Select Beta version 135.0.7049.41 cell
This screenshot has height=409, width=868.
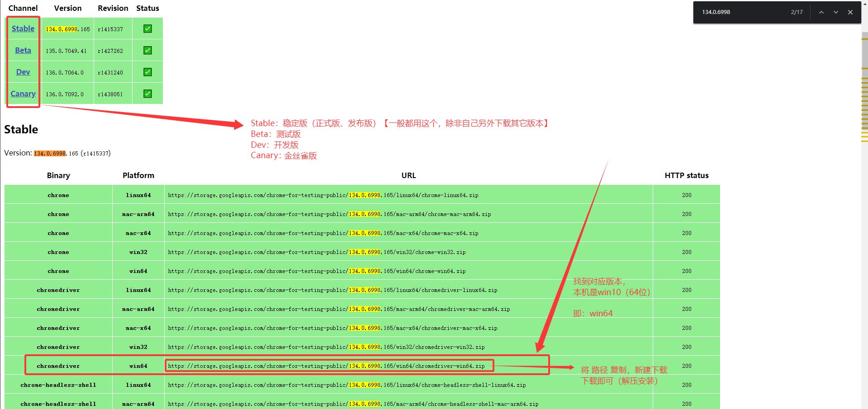point(68,51)
